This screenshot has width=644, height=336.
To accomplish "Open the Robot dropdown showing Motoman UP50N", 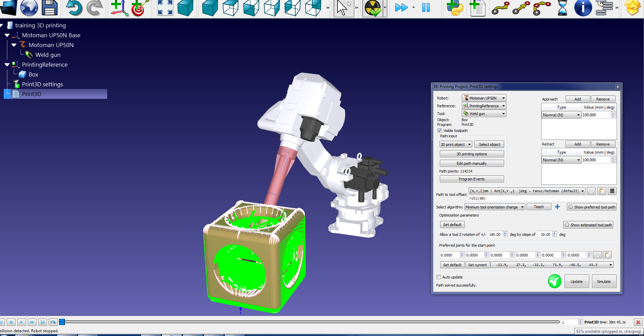I will 484,98.
